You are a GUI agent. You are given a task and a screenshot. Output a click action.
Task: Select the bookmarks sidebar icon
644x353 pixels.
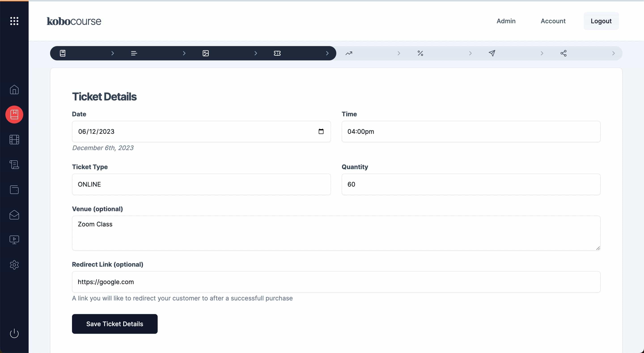click(14, 114)
